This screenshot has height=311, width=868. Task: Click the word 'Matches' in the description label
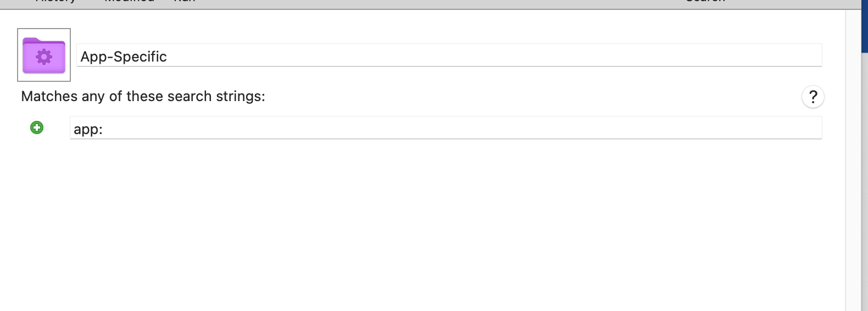49,96
